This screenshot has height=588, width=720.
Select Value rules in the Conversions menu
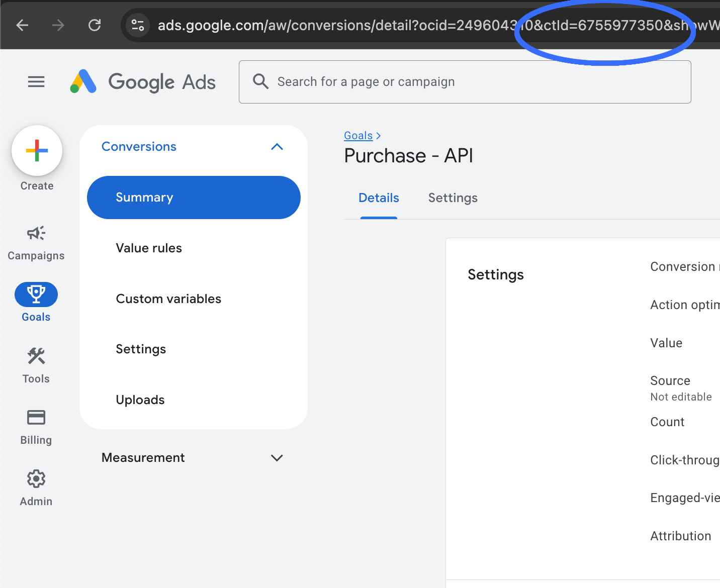tap(149, 248)
